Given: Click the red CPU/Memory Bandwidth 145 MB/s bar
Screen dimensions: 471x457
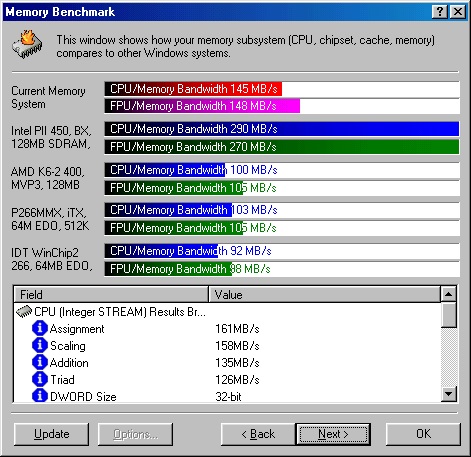Looking at the screenshot, I should [x=193, y=89].
